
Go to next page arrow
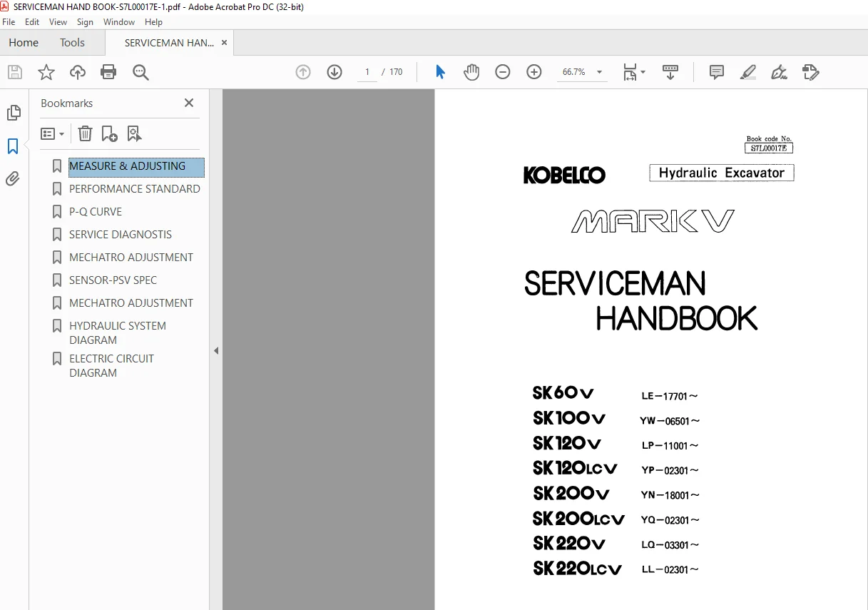point(335,72)
